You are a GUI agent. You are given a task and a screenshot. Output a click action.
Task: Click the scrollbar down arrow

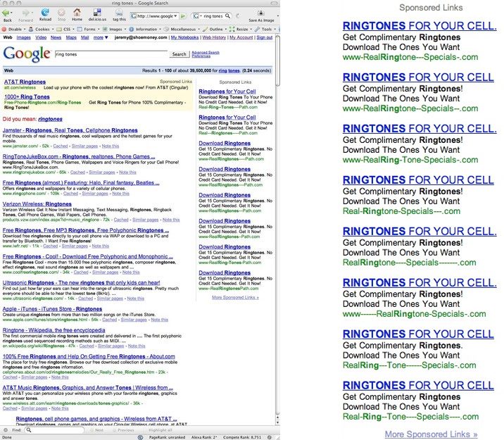click(278, 422)
